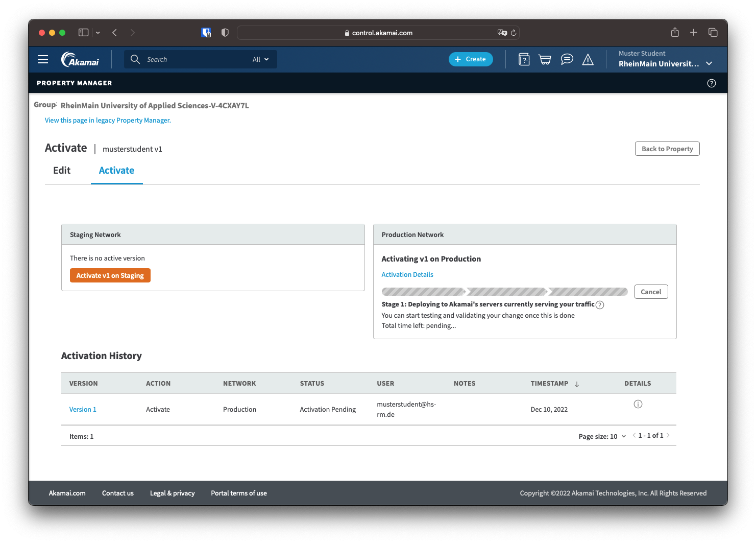Click the Safari share icon
This screenshot has width=756, height=543.
(x=675, y=32)
